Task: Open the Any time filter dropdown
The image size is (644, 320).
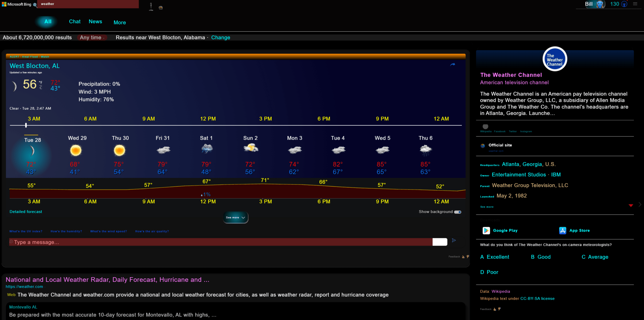Action: 92,37
